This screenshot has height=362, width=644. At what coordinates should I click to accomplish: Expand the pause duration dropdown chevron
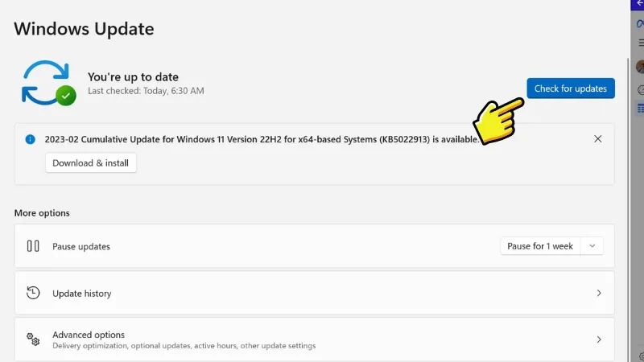click(x=592, y=246)
